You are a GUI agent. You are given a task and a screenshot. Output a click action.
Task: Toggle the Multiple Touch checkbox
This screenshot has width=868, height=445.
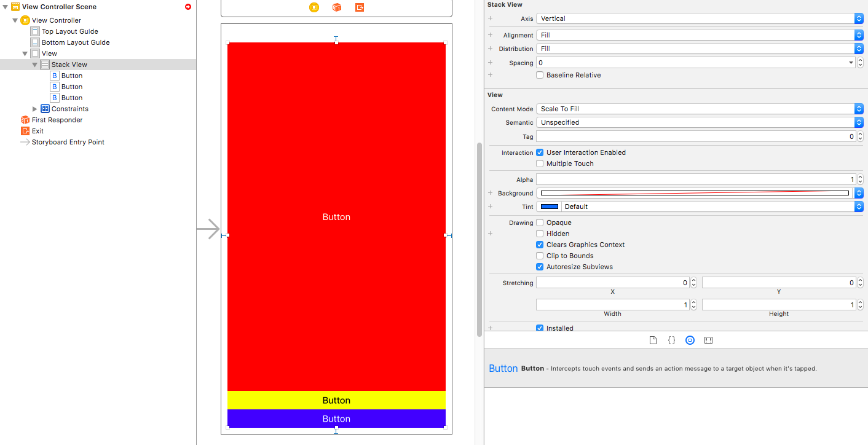(x=540, y=163)
